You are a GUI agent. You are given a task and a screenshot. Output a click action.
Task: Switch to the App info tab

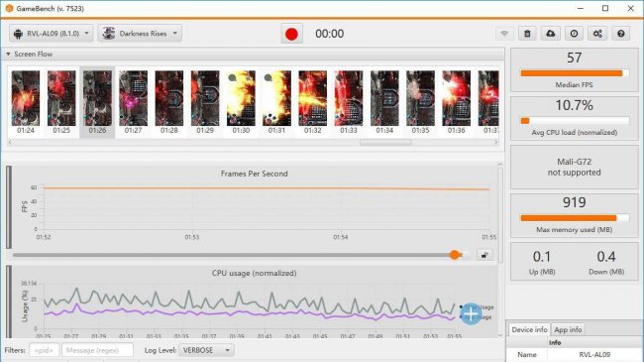568,329
